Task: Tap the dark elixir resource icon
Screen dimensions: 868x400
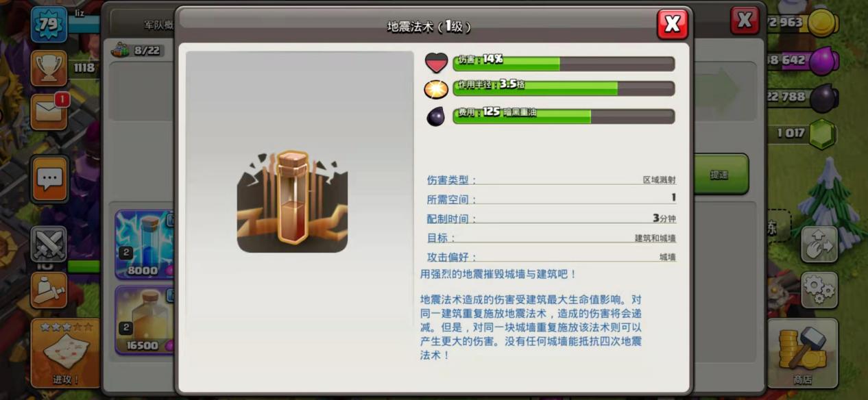Action: 823,98
